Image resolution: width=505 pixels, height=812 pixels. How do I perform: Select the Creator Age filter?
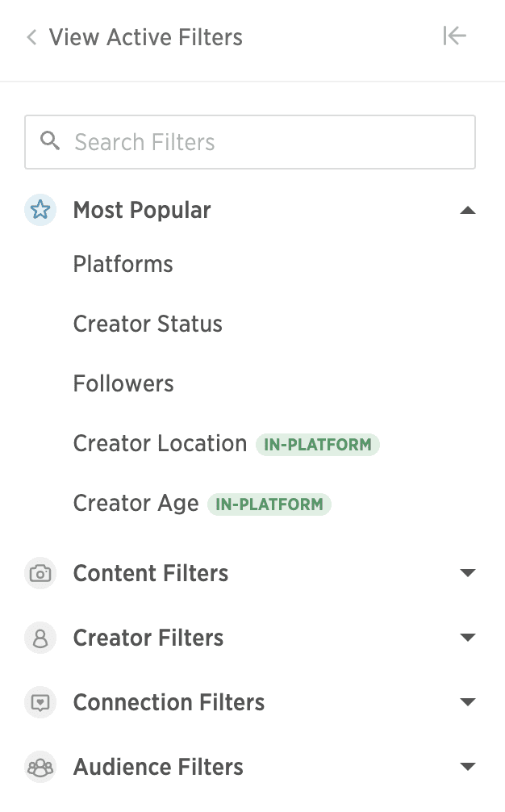tap(136, 504)
